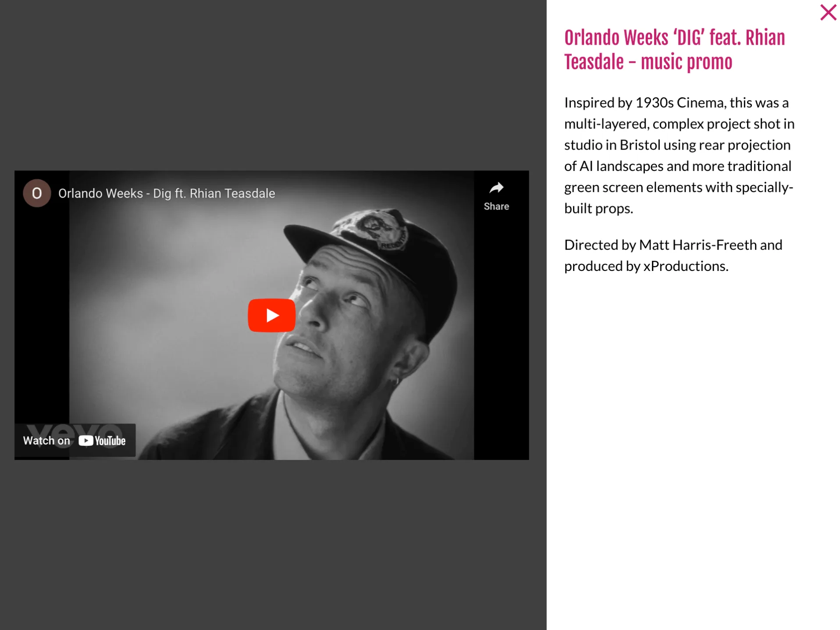840x630 pixels.
Task: Click the 'Watch on' text in the video
Action: (x=46, y=441)
